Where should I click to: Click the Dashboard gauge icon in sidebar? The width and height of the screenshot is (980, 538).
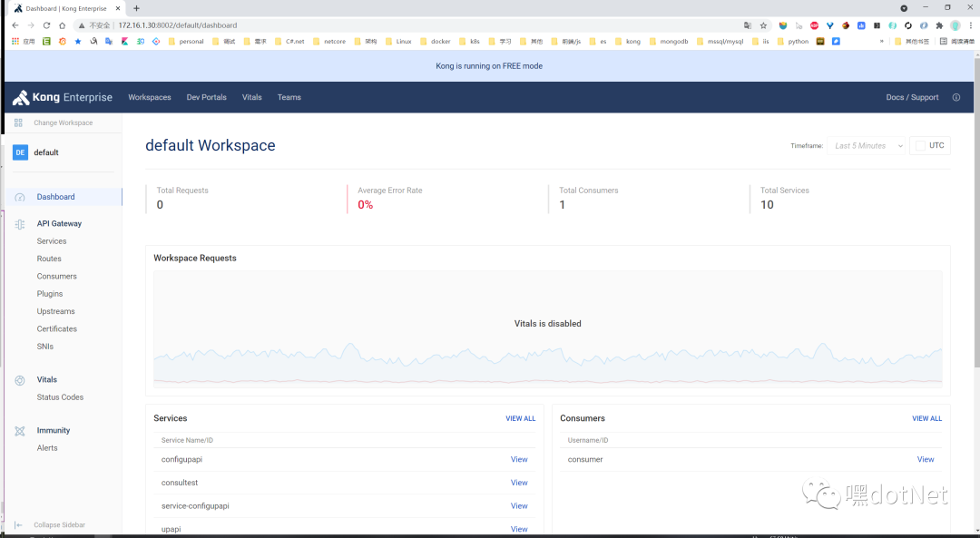20,197
